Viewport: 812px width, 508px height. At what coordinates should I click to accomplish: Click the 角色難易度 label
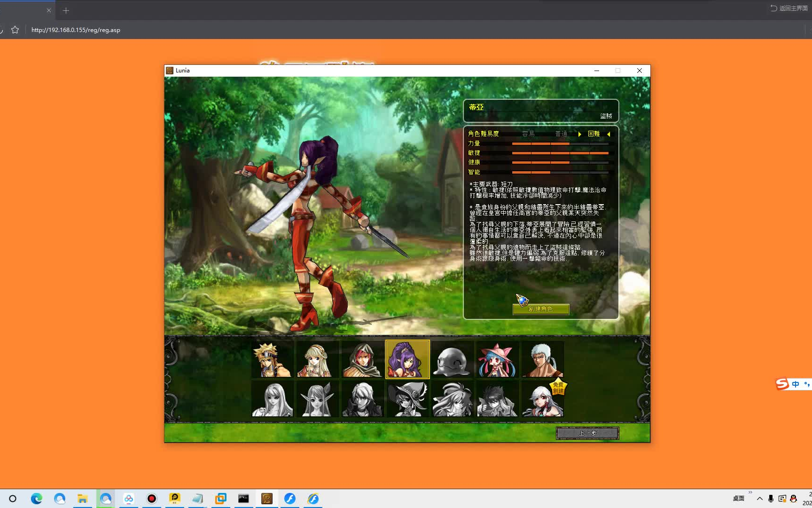484,134
